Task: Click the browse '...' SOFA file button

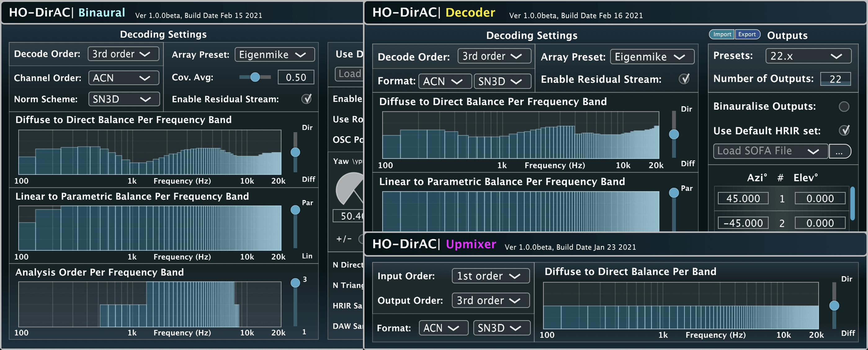Action: point(839,151)
